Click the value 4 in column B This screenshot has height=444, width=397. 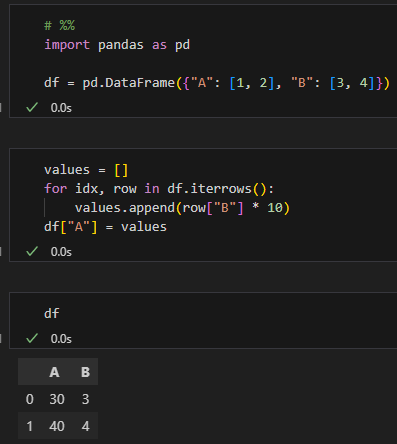click(x=85, y=426)
